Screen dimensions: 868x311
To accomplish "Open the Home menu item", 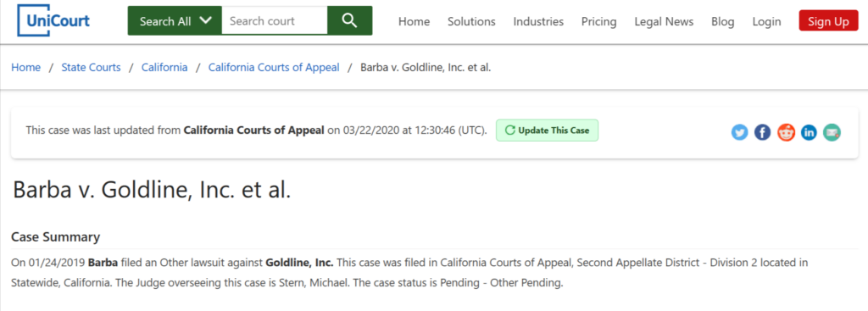I will (x=414, y=21).
